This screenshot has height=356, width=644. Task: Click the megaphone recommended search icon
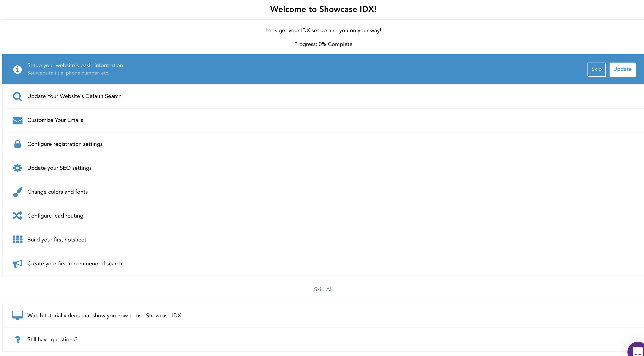[x=17, y=264]
